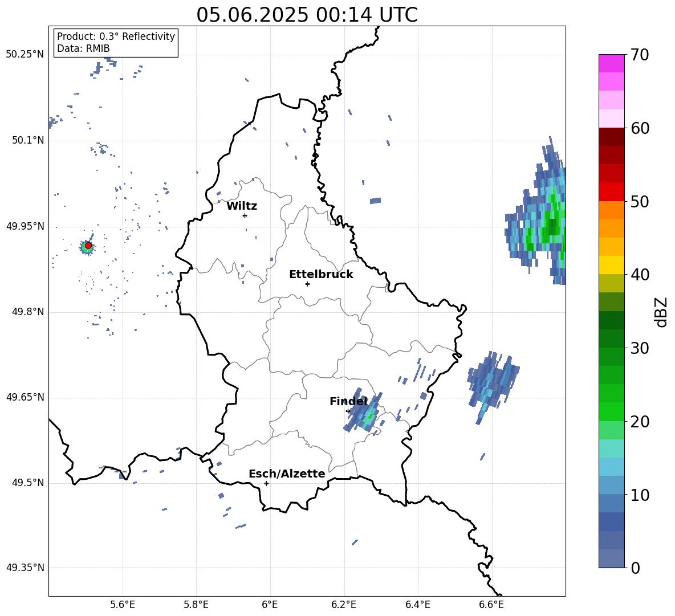The image size is (675, 616).
Task: Click the red radar site marker dot
Action: 88,245
